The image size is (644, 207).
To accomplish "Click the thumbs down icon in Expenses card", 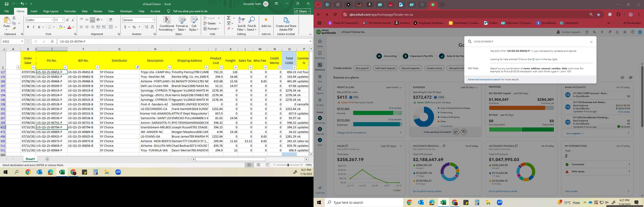I will click(464, 132).
